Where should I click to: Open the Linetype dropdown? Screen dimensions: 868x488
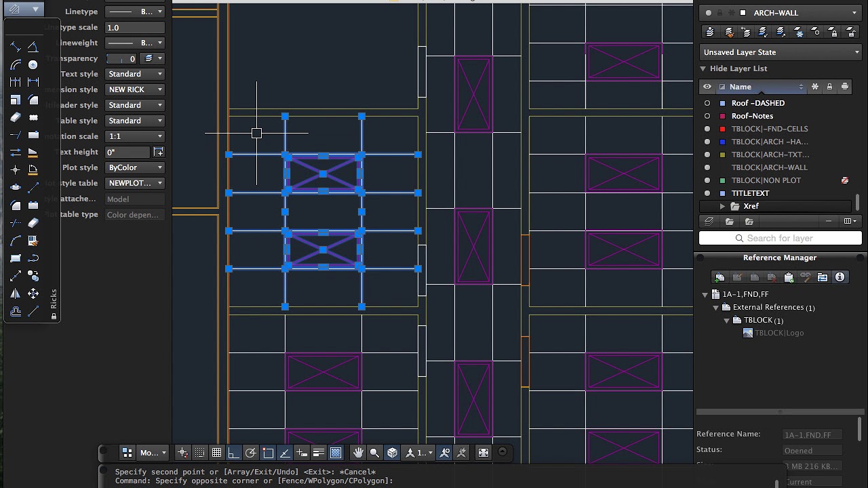point(136,12)
